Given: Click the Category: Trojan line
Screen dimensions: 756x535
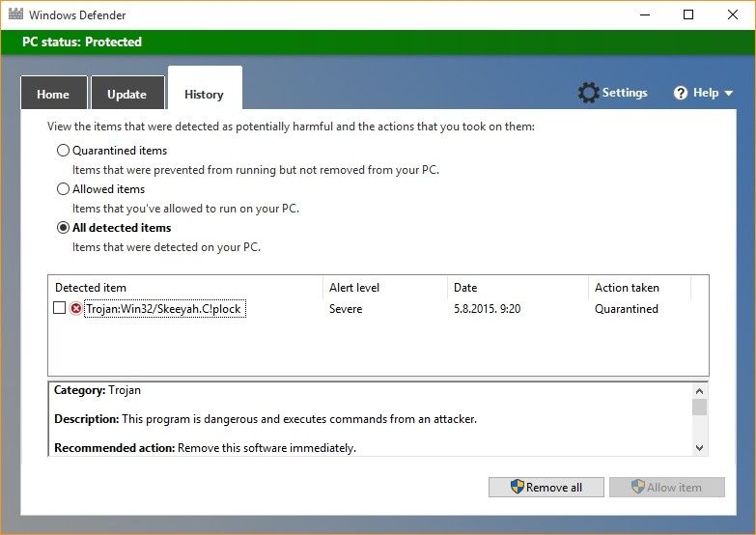Looking at the screenshot, I should [x=98, y=390].
